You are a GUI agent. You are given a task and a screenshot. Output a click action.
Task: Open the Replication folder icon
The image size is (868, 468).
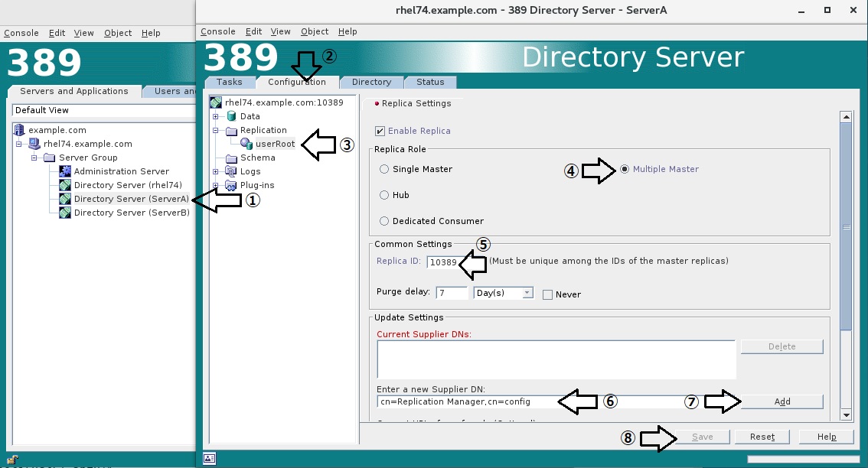(231, 129)
